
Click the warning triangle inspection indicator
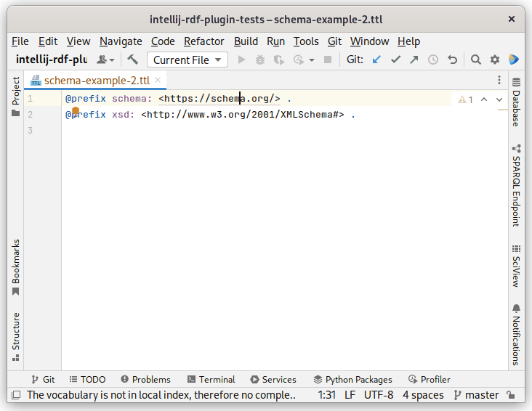[x=465, y=99]
